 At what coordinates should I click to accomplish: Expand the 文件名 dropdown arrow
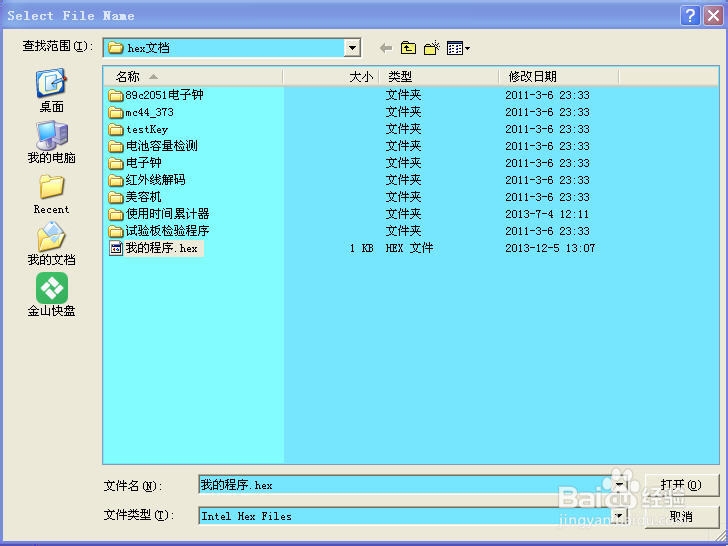click(619, 485)
